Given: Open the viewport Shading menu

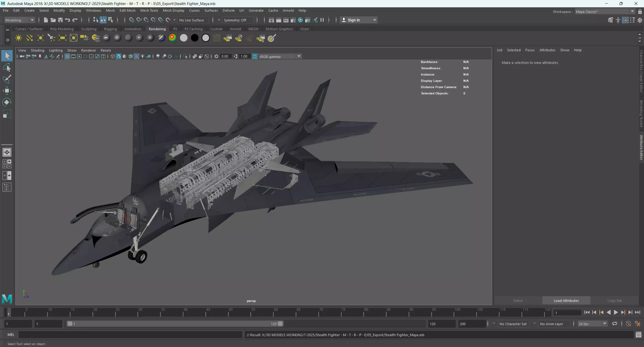Looking at the screenshot, I should tap(37, 50).
